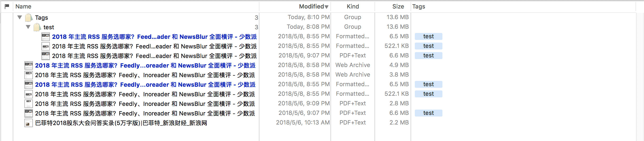Screen dimensions: 644x141
Task: Sort by the Name column header
Action: (x=23, y=6)
